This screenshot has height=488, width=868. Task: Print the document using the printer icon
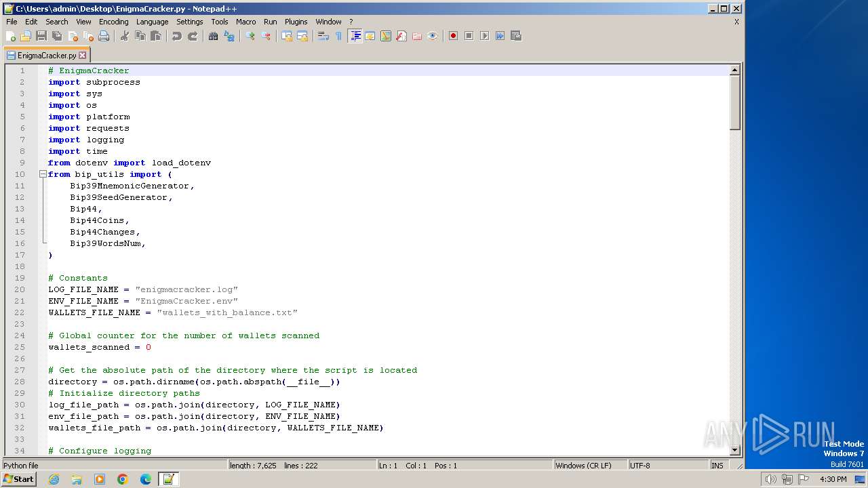tap(104, 36)
